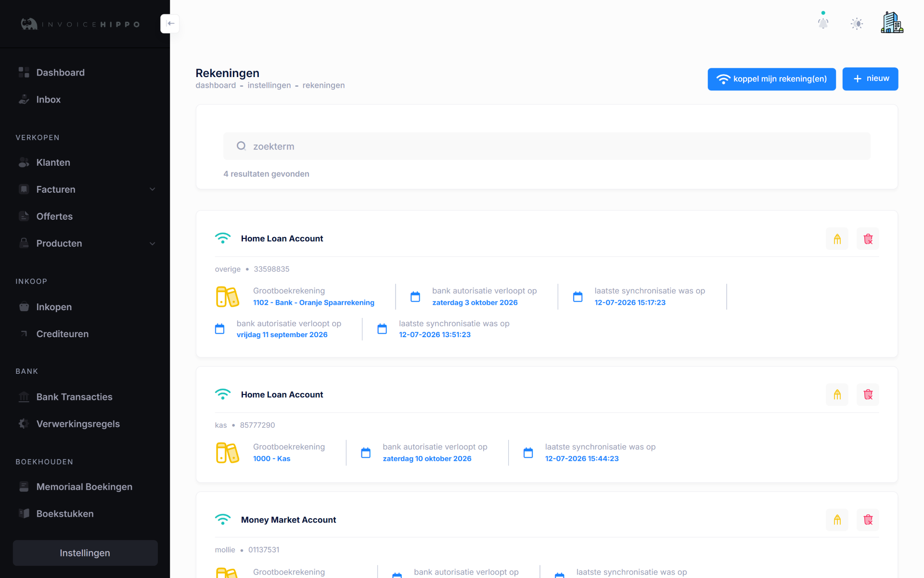Image resolution: width=924 pixels, height=578 pixels.
Task: Collapse the sidebar with arrow button
Action: point(170,24)
